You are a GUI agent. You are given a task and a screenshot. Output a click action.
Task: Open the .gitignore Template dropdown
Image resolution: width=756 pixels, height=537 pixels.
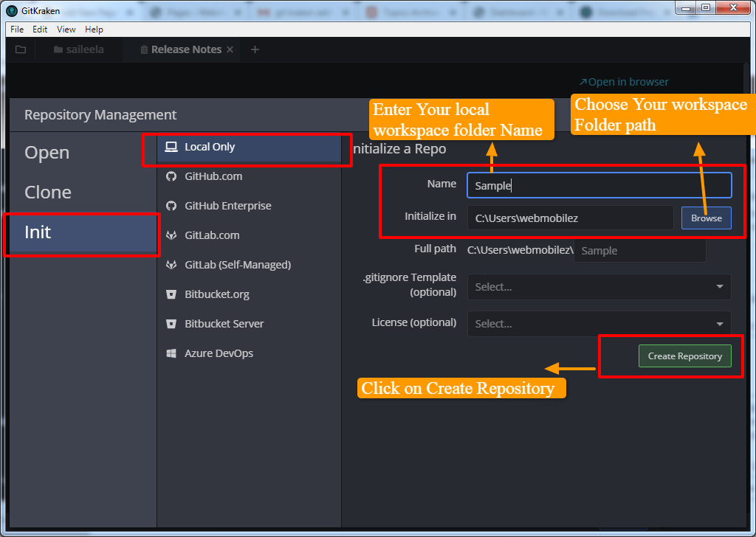tap(599, 287)
